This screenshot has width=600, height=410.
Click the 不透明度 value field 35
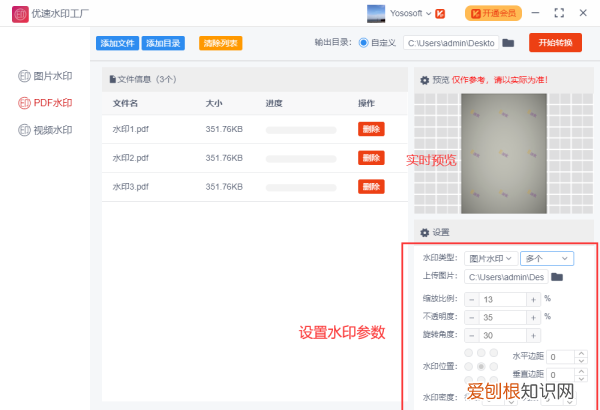point(502,318)
